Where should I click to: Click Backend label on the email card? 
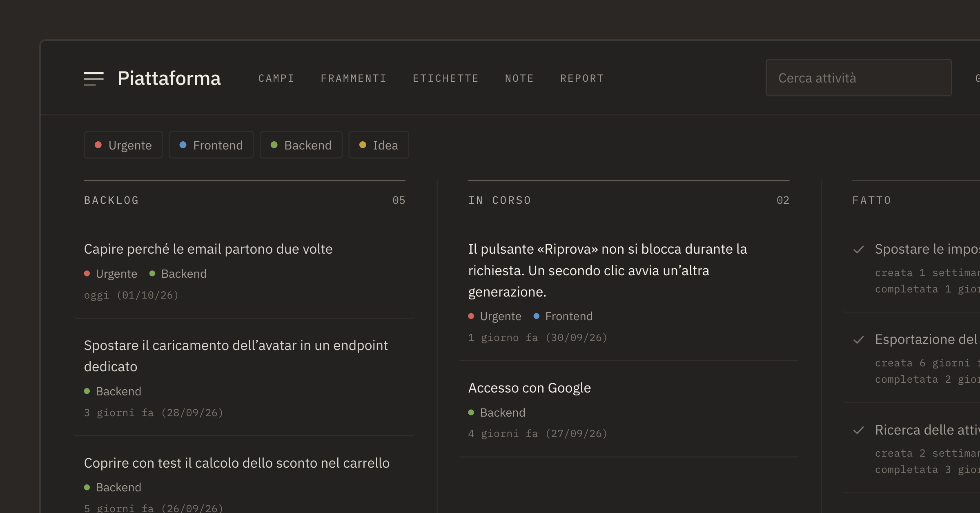178,274
